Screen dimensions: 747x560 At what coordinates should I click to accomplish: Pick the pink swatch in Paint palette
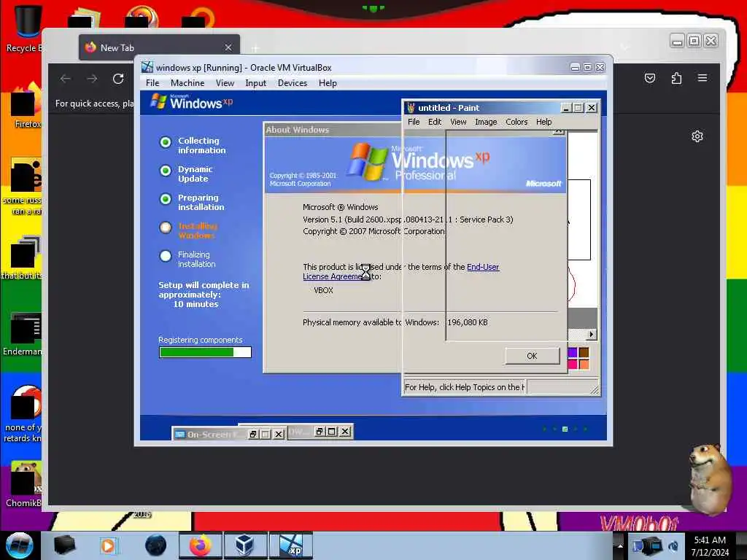click(573, 365)
